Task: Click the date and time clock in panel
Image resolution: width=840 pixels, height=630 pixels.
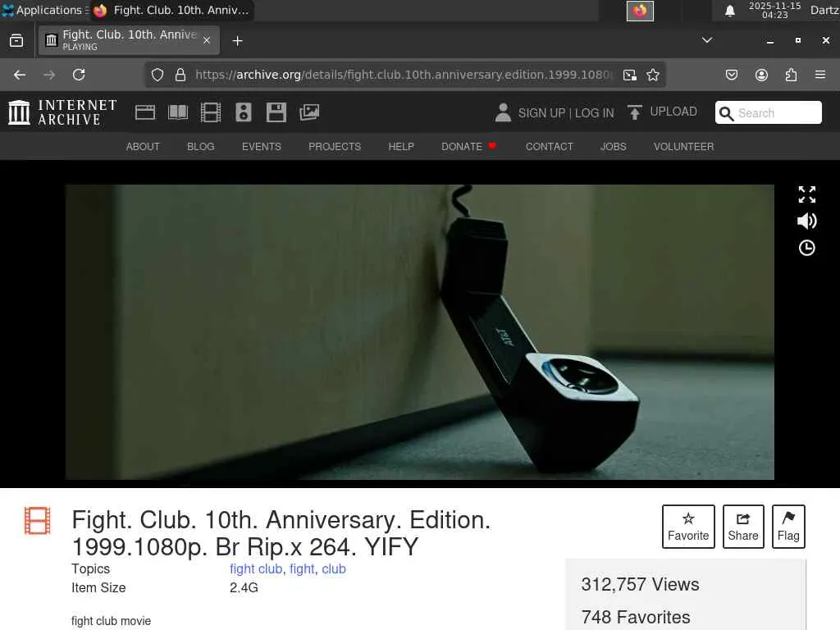Action: pos(774,10)
